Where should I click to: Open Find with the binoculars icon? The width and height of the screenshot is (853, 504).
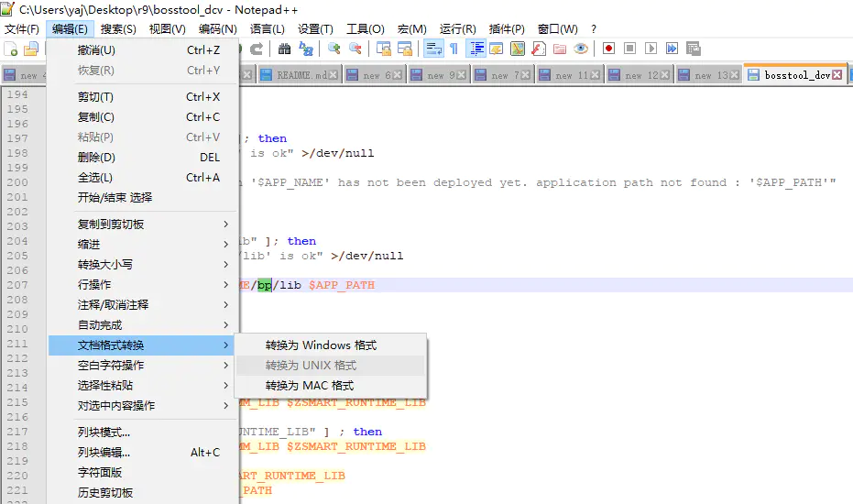(285, 49)
